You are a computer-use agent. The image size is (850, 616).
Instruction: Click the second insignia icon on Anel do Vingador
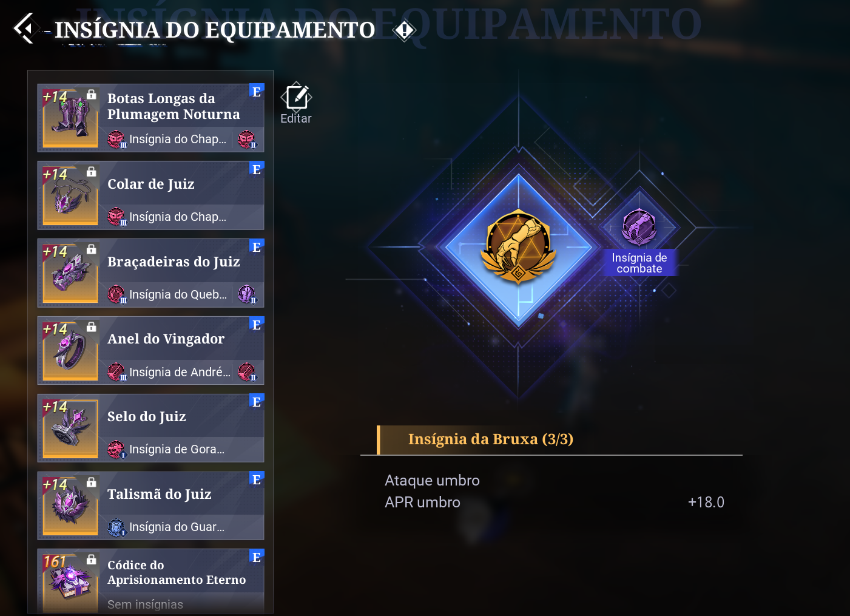point(247,372)
